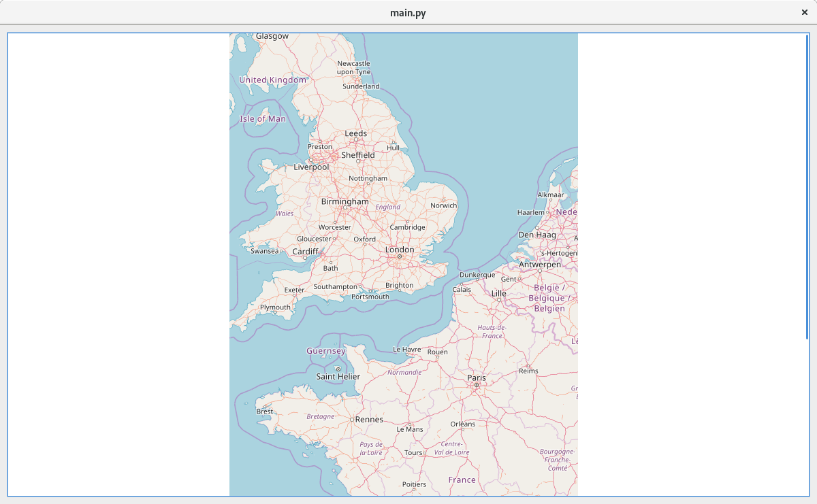Click the Liverpool city dot
Screen dimensions: 817x504
click(x=311, y=160)
